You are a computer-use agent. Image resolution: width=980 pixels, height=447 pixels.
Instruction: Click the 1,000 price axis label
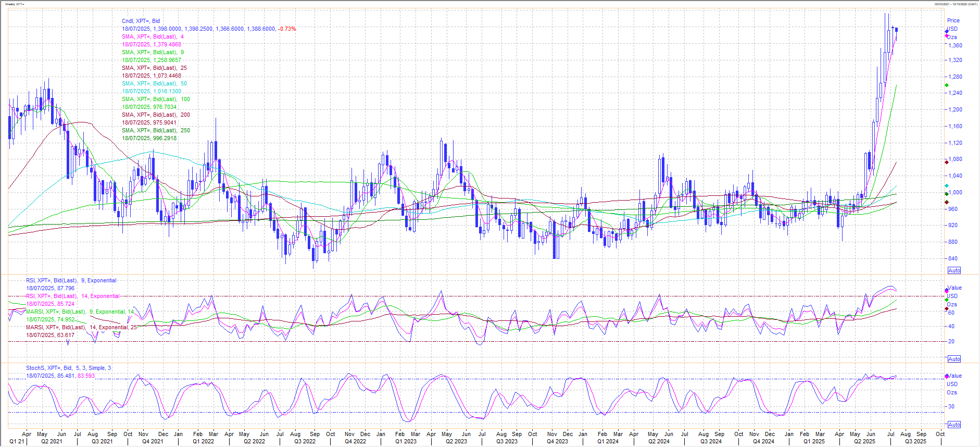[955, 193]
